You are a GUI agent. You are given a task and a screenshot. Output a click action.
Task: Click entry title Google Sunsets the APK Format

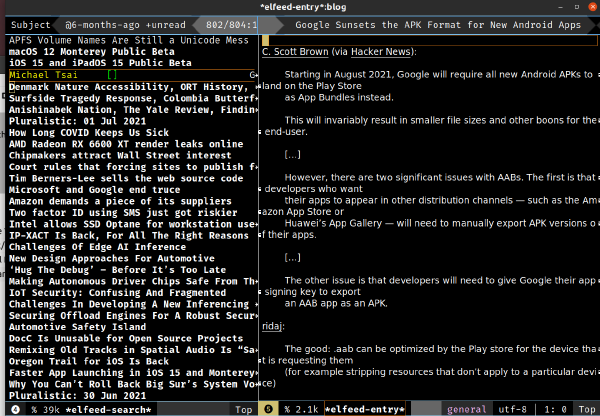pyautogui.click(x=438, y=25)
